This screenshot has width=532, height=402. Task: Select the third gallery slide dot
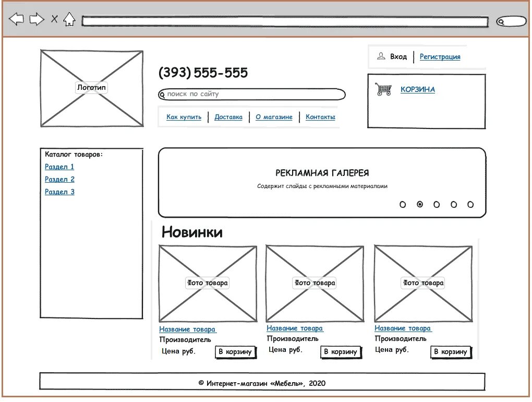pos(437,205)
